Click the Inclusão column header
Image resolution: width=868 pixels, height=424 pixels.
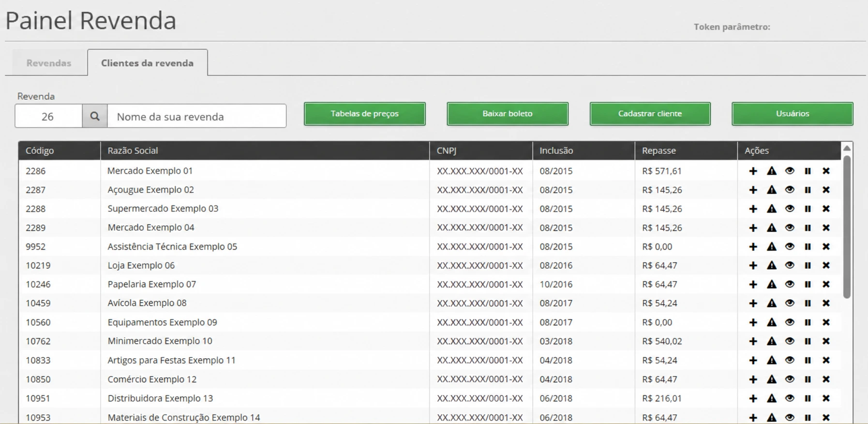(584, 150)
